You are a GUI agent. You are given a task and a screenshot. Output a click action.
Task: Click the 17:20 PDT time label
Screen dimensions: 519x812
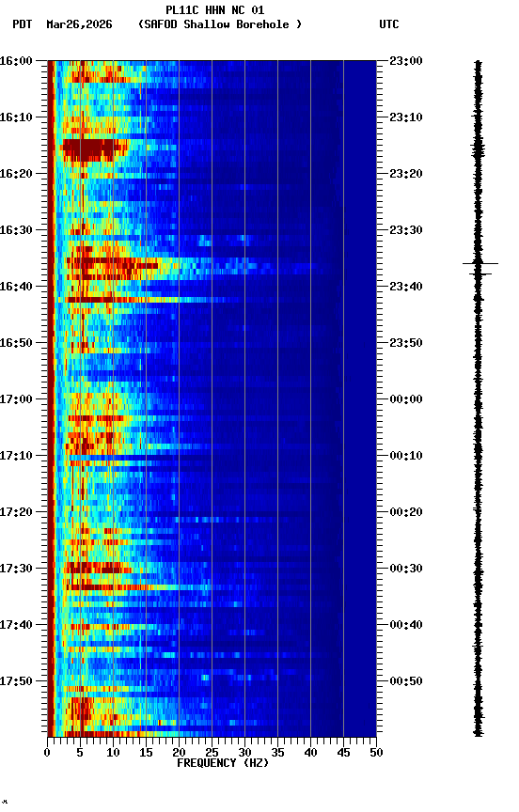pyautogui.click(x=16, y=512)
